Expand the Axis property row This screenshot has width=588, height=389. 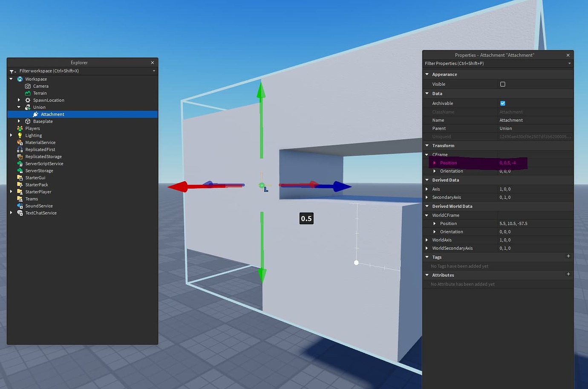coord(427,189)
